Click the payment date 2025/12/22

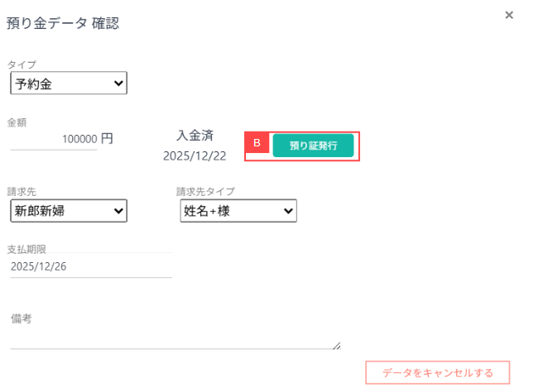tap(195, 155)
